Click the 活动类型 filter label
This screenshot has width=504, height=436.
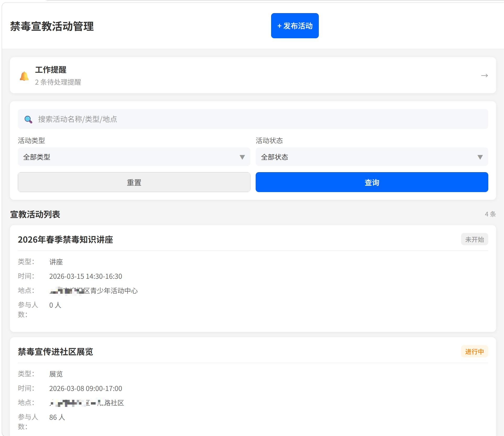click(31, 140)
